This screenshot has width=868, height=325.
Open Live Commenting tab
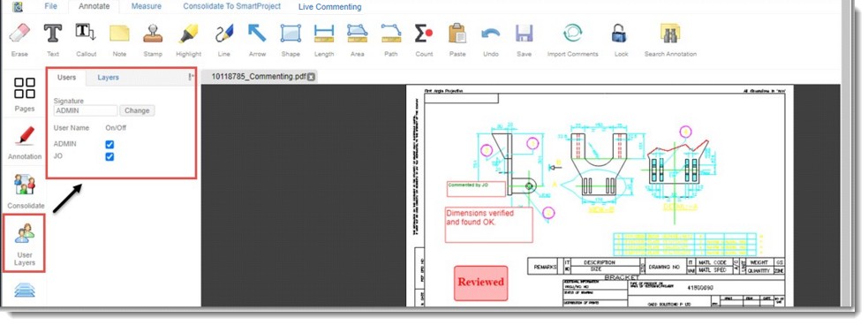(x=330, y=7)
